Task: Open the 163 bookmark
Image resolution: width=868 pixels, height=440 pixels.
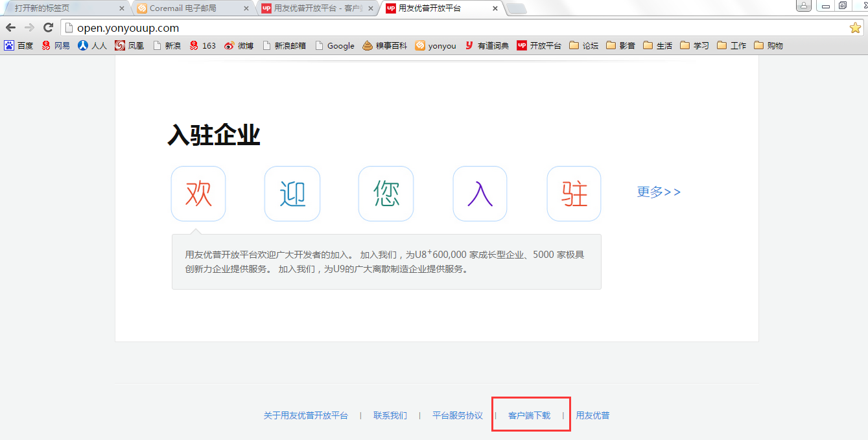Action: [203, 45]
